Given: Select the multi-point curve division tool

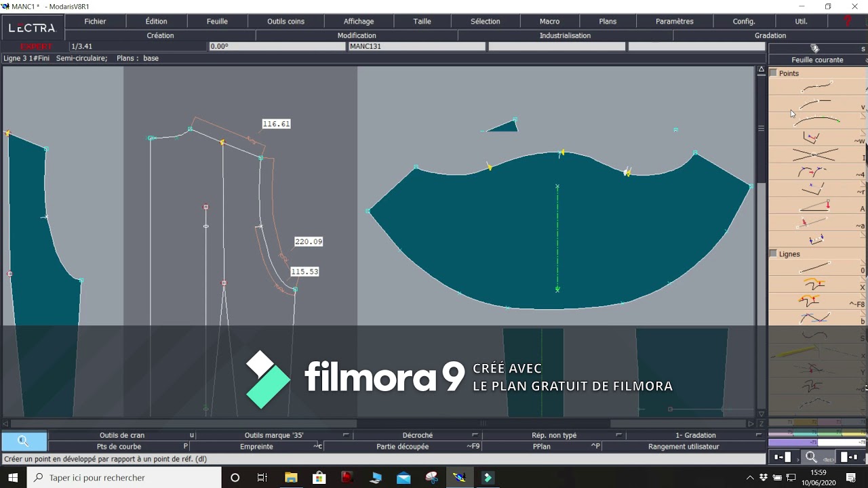Looking at the screenshot, I should tap(816, 120).
